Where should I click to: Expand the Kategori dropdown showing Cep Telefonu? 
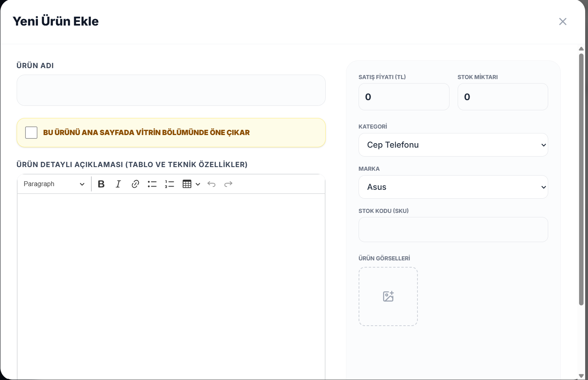[453, 145]
